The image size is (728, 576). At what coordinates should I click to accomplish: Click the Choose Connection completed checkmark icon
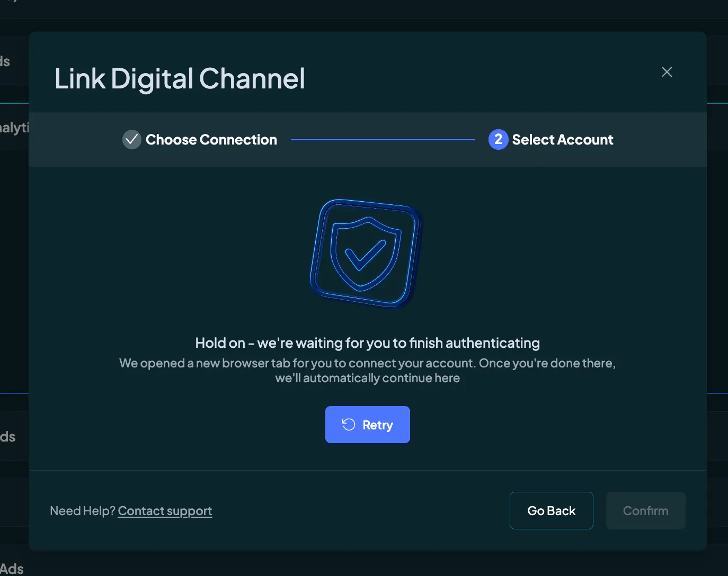coord(132,139)
